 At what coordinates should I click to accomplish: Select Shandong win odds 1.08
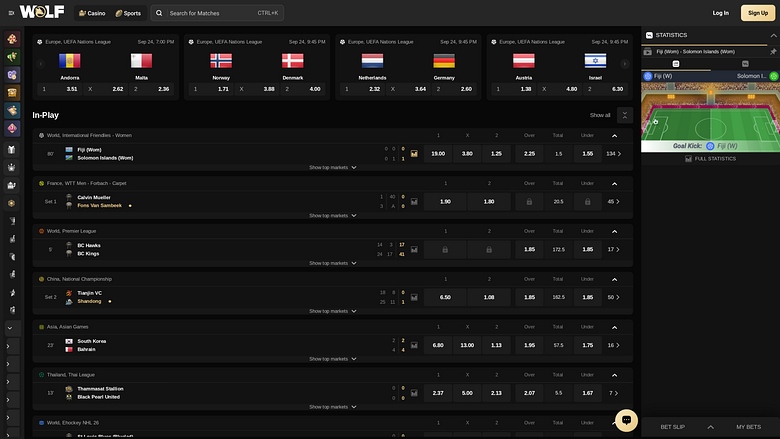pos(489,297)
